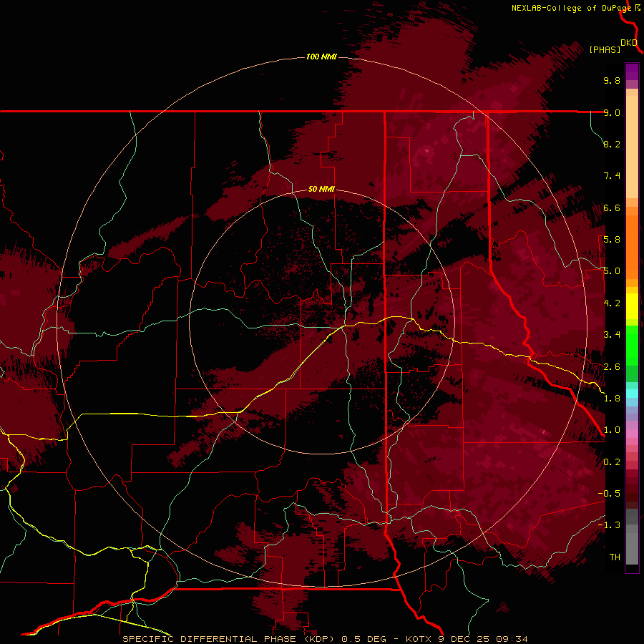Click the DKD label above the color scale
The height and width of the screenshot is (644, 644).
(629, 43)
